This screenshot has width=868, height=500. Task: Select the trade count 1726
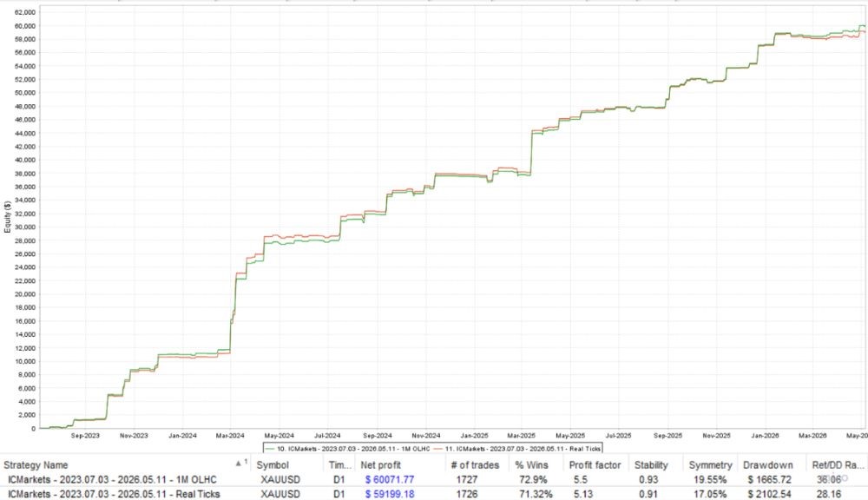tap(467, 494)
